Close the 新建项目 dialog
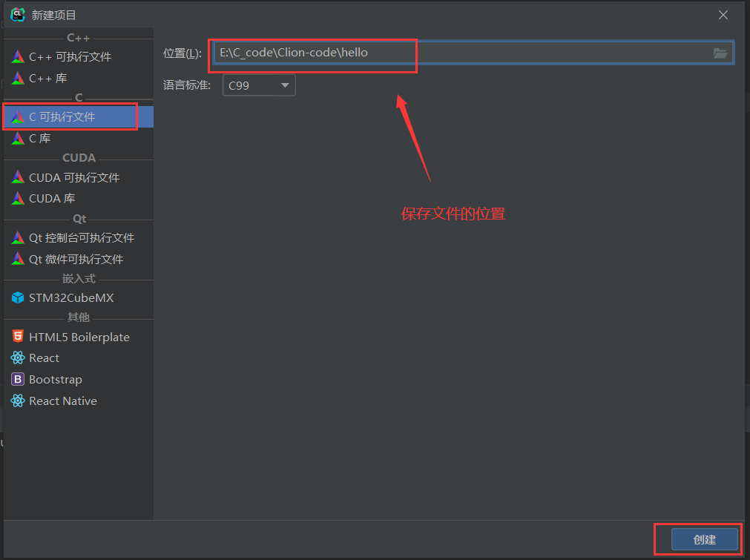This screenshot has width=750, height=560. point(723,15)
